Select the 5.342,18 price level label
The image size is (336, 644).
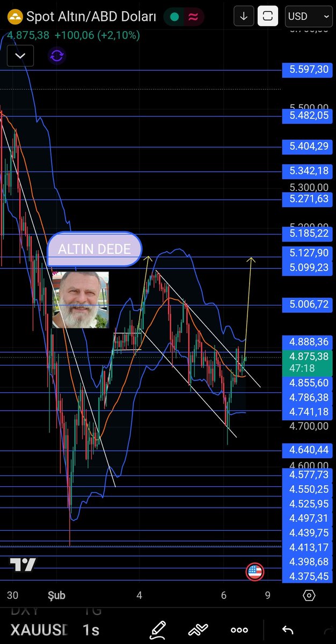309,171
